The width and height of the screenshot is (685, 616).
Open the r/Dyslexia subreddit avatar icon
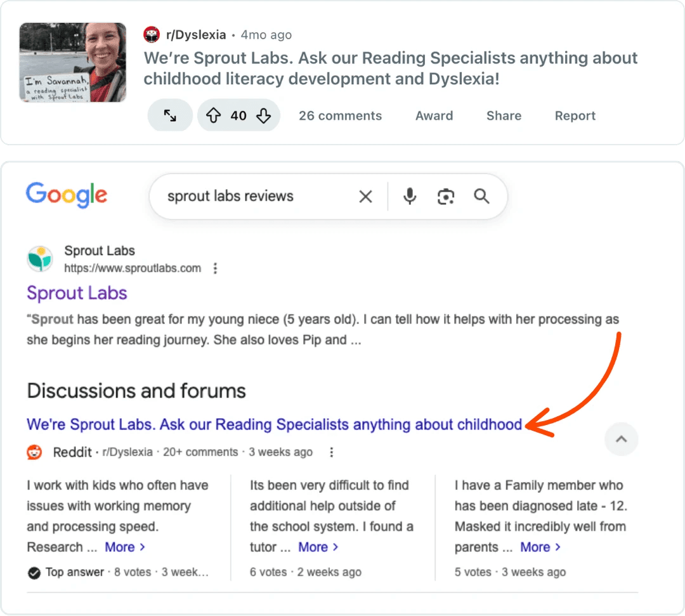152,34
